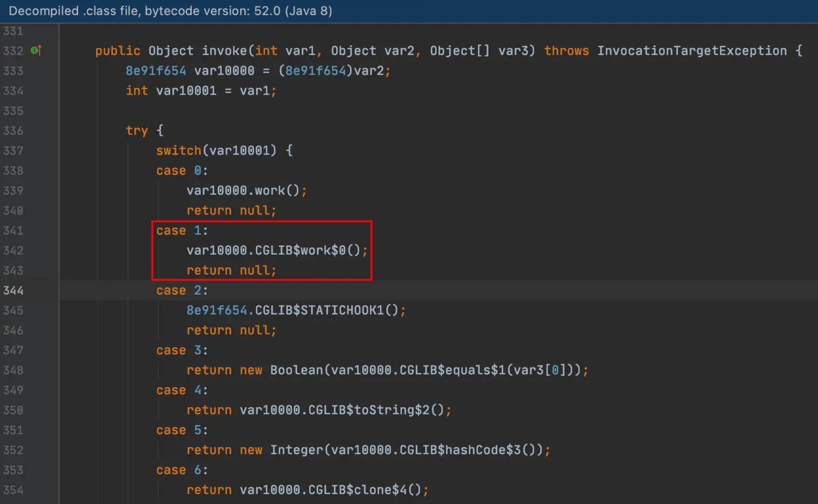Click 'case 2:' label
This screenshot has width=818, height=504.
182,291
